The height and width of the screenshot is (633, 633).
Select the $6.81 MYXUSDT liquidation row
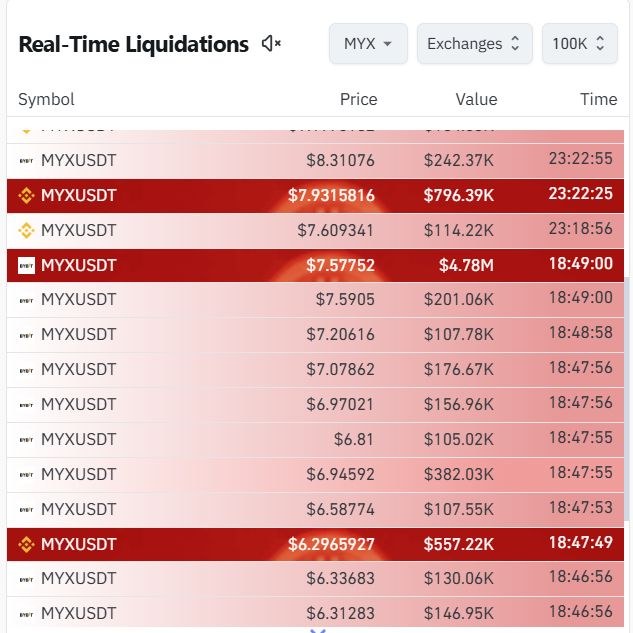click(315, 439)
